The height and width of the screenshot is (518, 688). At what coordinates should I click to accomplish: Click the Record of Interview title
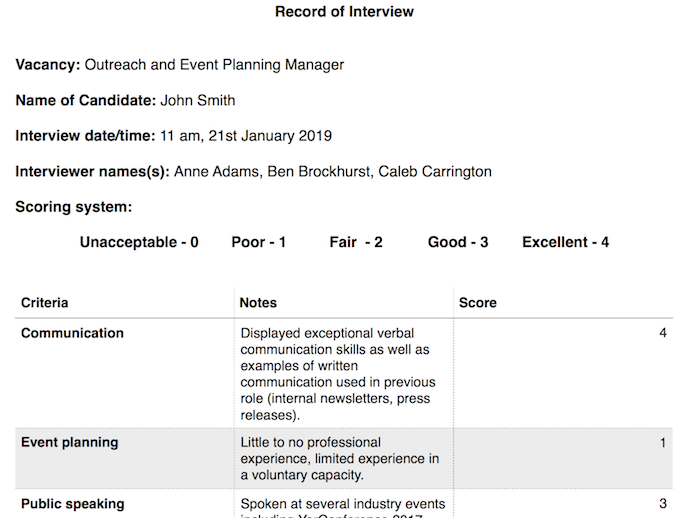click(x=344, y=12)
